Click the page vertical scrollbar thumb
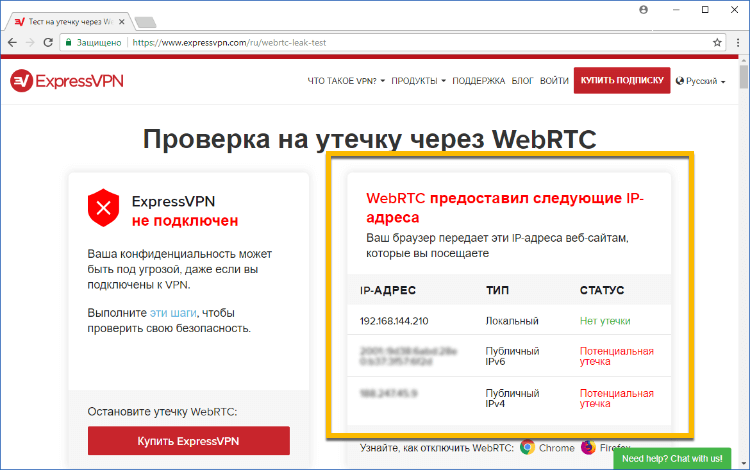The height and width of the screenshot is (470, 750). 744,77
